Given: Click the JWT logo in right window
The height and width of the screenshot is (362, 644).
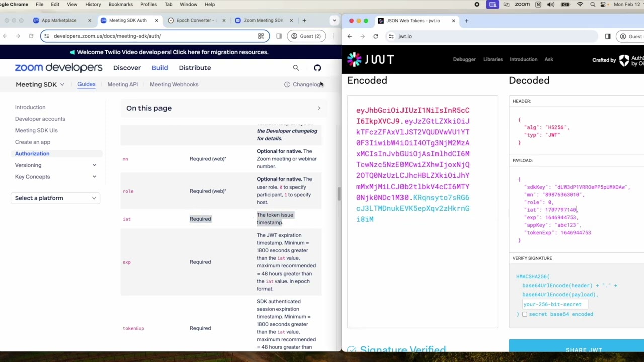Looking at the screenshot, I should tap(370, 59).
